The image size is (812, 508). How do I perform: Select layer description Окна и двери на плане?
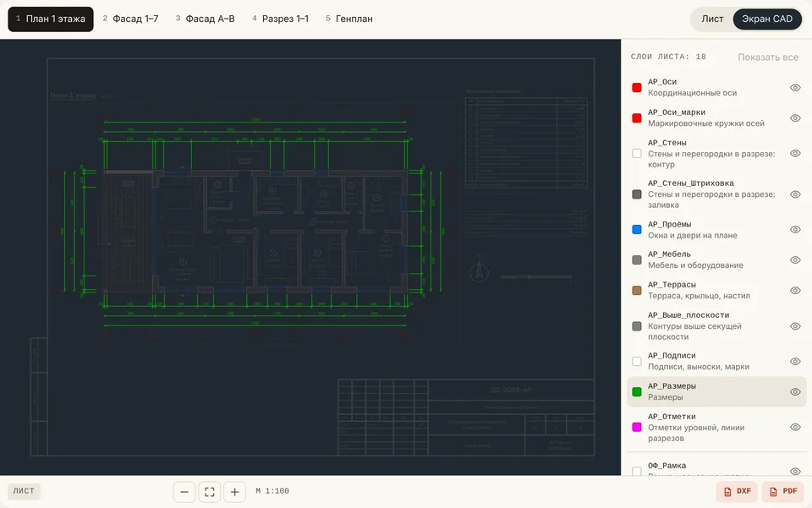693,235
